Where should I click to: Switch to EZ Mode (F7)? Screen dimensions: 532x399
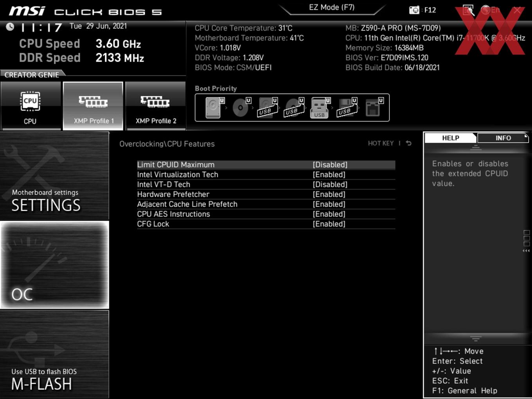pos(332,7)
